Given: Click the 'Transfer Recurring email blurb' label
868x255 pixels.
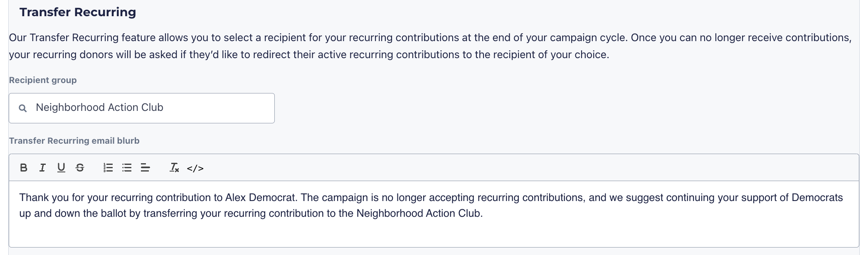Looking at the screenshot, I should click(x=74, y=141).
